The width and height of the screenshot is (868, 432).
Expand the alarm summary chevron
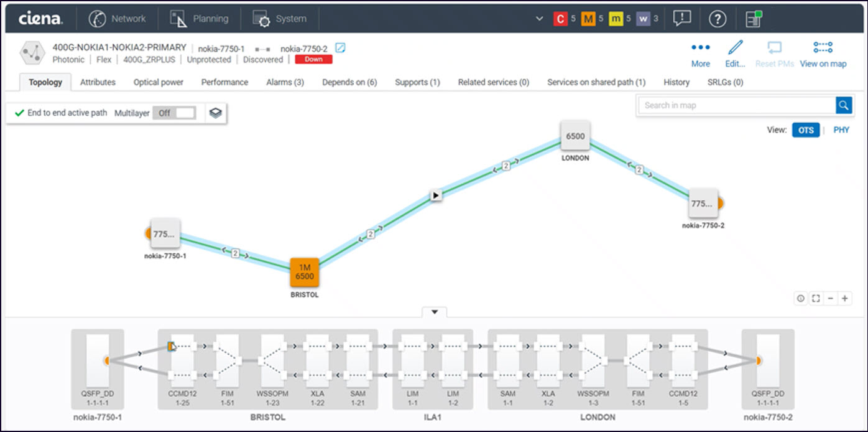click(x=539, y=19)
